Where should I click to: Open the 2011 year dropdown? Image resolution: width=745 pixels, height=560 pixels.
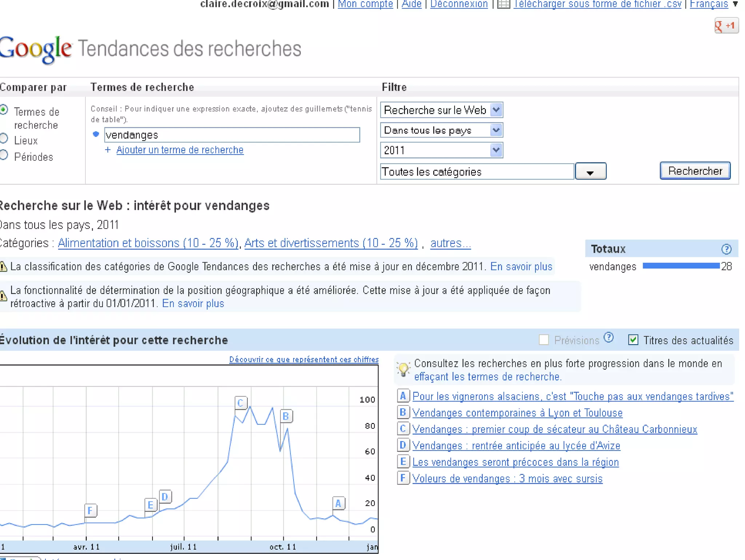[442, 150]
